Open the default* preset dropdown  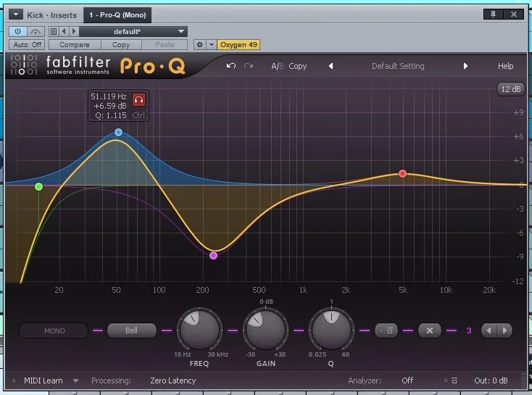tap(133, 32)
